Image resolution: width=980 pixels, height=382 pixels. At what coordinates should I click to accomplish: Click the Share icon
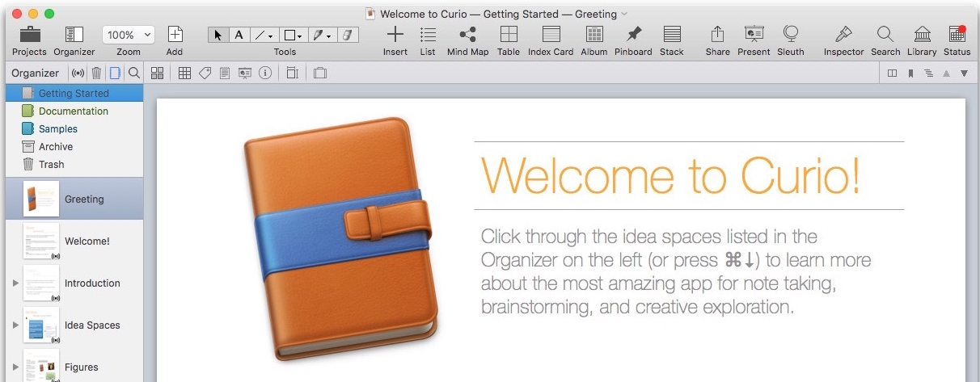[717, 34]
